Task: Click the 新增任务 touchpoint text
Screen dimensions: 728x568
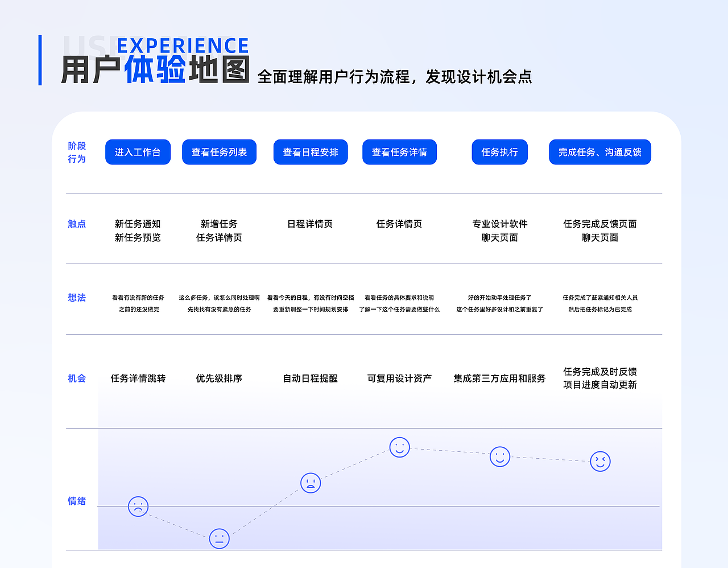Action: pos(219,224)
